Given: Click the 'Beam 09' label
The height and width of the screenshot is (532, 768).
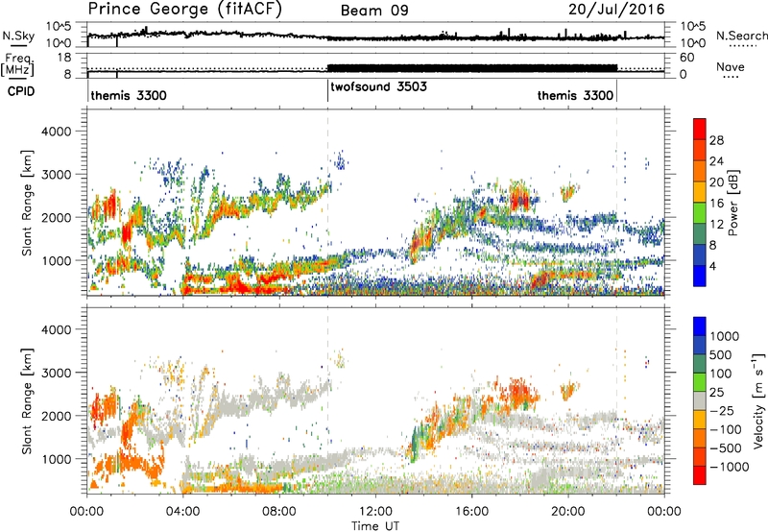Looking at the screenshot, I should (x=374, y=11).
